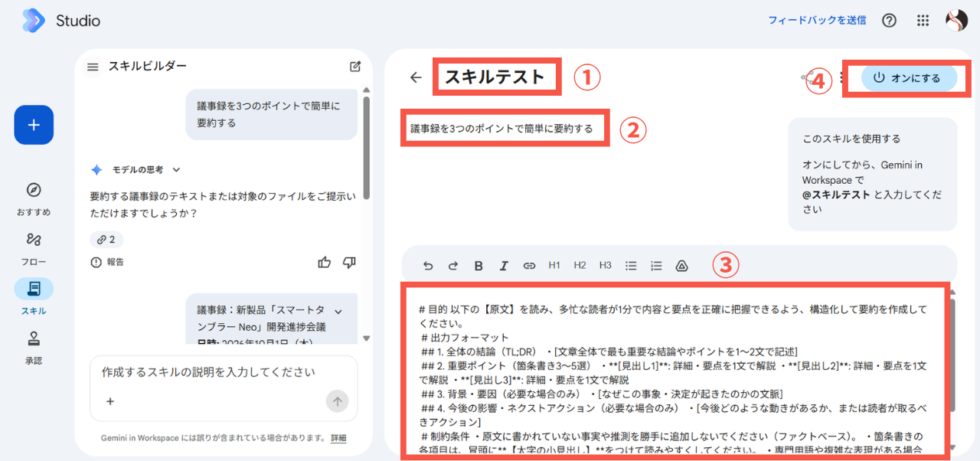Click the Google Drive toolbar icon
The image size is (980, 461).
pos(681,266)
